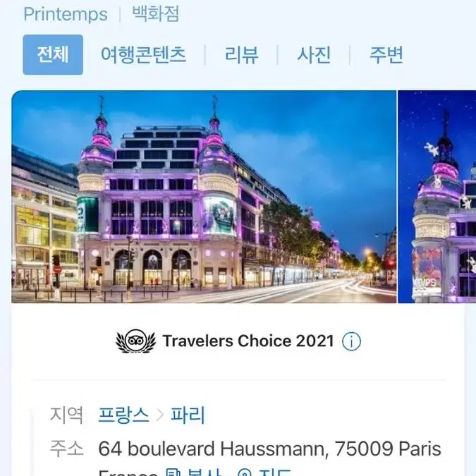Open the main Printemps building photo

point(204,197)
